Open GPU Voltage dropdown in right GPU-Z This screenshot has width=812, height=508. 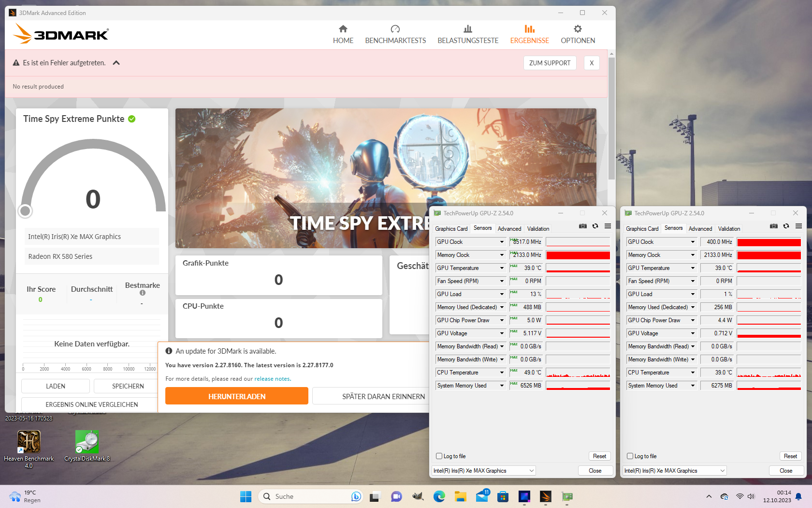692,333
